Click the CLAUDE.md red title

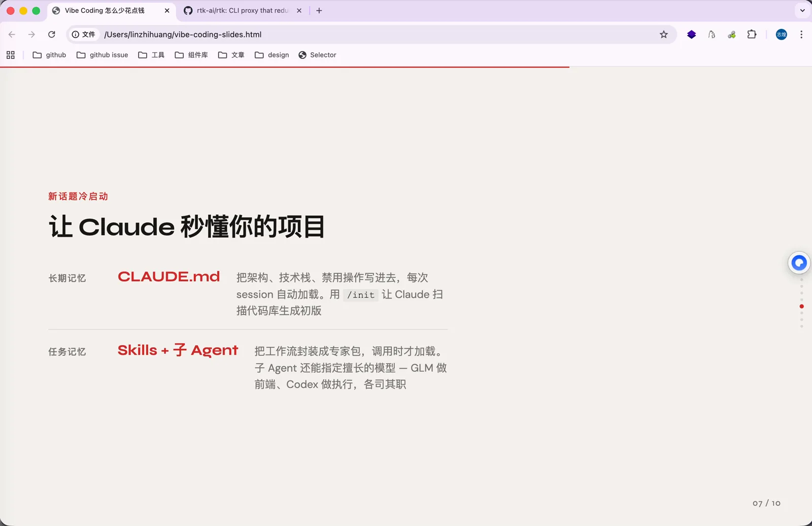pos(169,276)
